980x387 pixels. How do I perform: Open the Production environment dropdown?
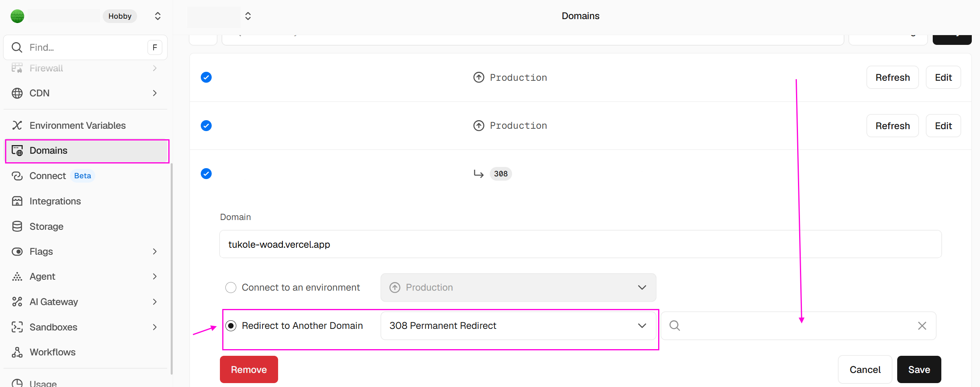tap(518, 288)
